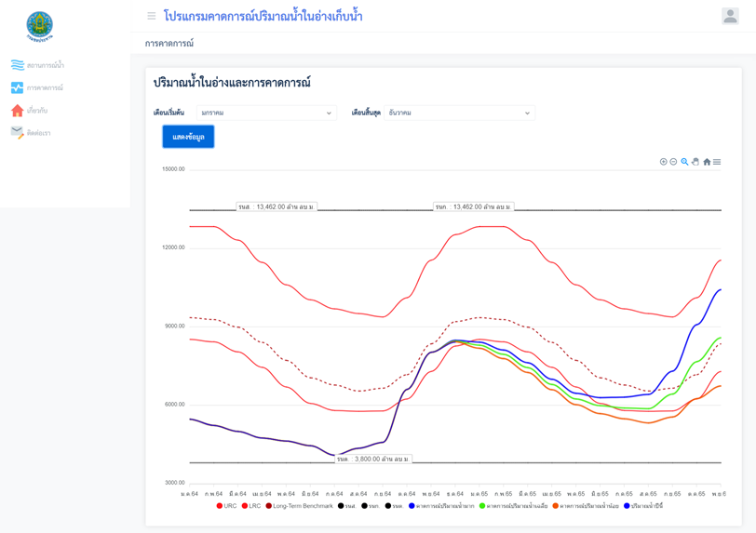Open the เดือนเริ่มต้น month dropdown
The height and width of the screenshot is (533, 756).
(266, 113)
